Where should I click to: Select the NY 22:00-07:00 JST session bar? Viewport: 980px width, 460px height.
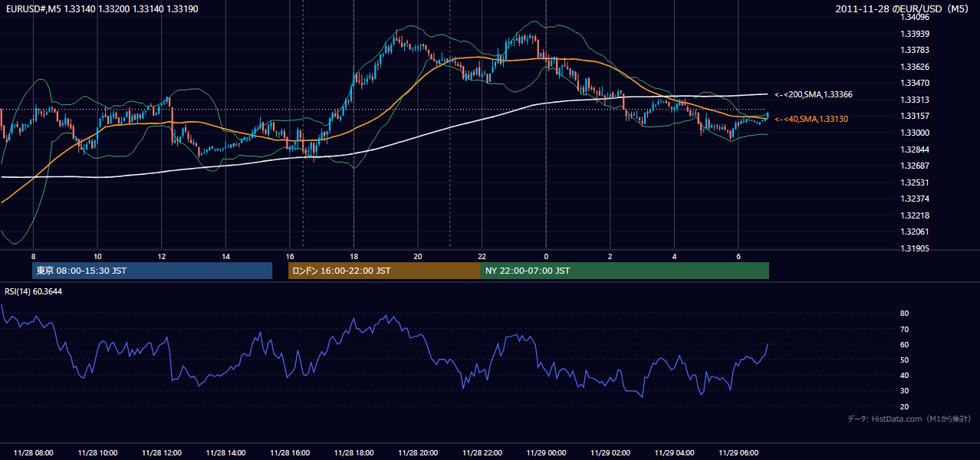625,271
